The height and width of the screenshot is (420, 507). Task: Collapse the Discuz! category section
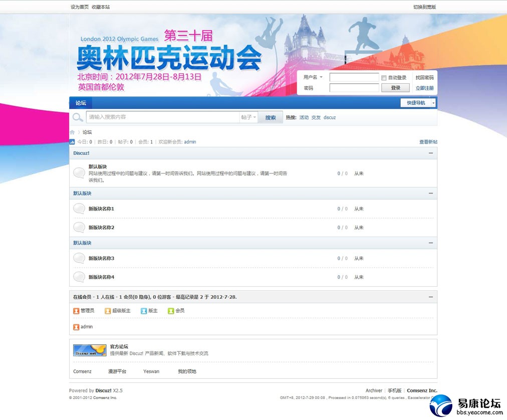click(431, 153)
